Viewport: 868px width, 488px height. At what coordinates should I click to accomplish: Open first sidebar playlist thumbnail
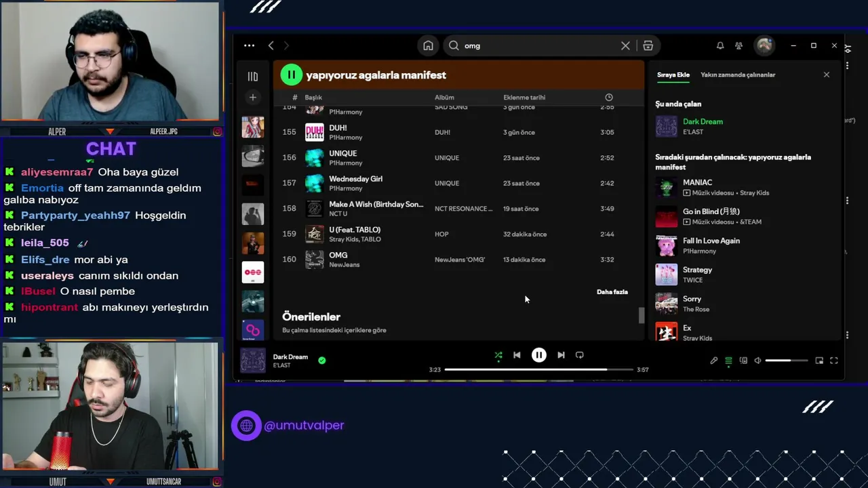(x=253, y=127)
